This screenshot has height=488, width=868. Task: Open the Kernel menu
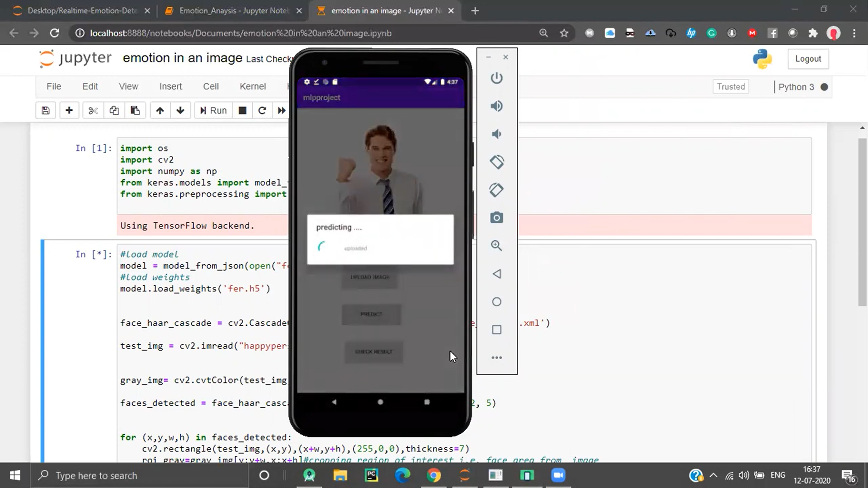[252, 86]
